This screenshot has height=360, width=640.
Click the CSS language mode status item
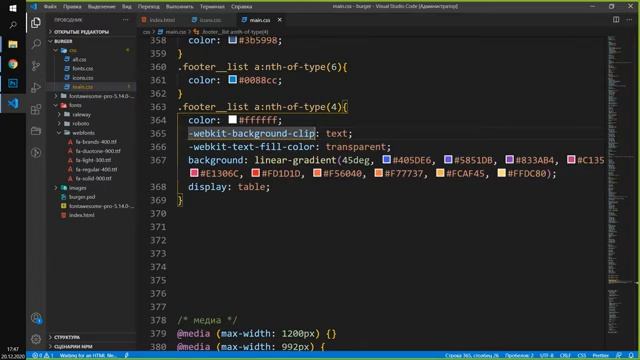582,356
